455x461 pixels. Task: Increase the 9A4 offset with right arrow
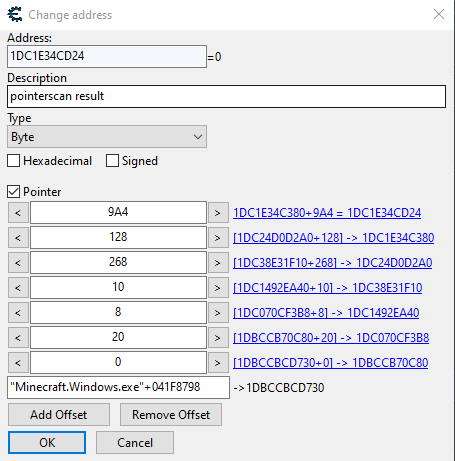point(218,213)
